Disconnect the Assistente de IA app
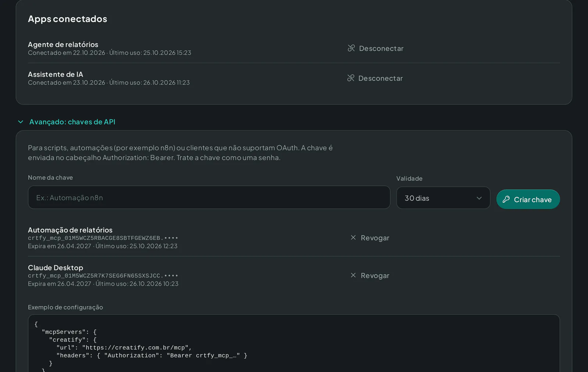 (x=375, y=78)
